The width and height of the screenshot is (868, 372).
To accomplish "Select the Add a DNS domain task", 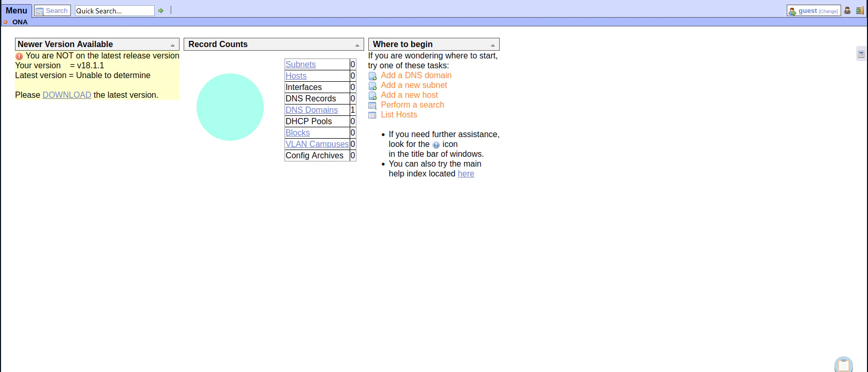I will click(416, 75).
